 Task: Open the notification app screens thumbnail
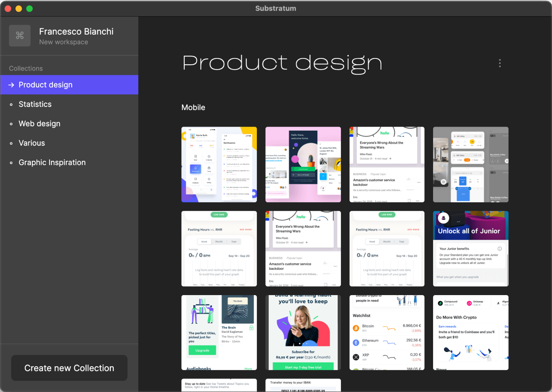tap(219, 164)
